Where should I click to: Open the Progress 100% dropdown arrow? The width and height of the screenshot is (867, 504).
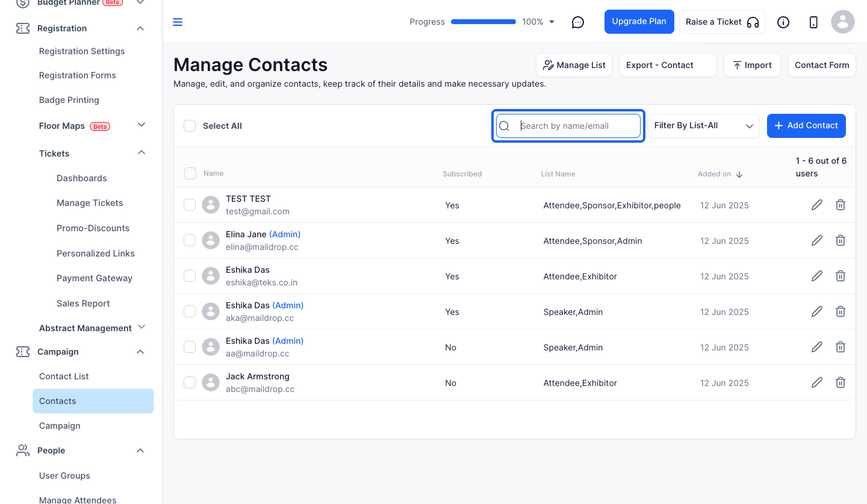coord(552,22)
